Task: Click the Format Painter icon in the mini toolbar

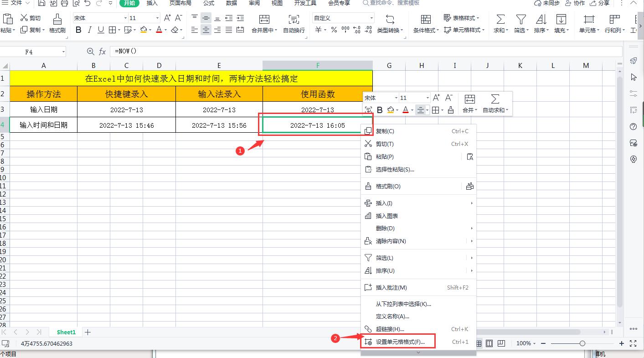Action: pyautogui.click(x=450, y=110)
